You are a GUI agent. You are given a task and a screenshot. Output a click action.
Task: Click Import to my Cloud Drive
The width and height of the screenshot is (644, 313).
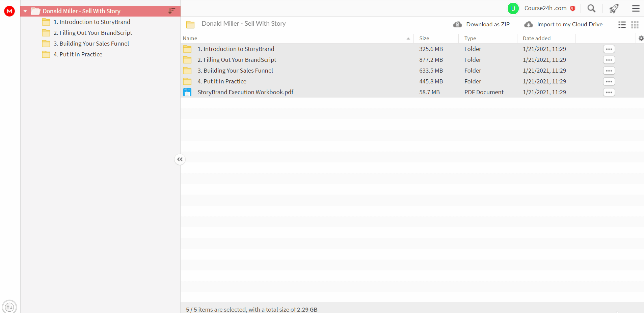pyautogui.click(x=563, y=24)
